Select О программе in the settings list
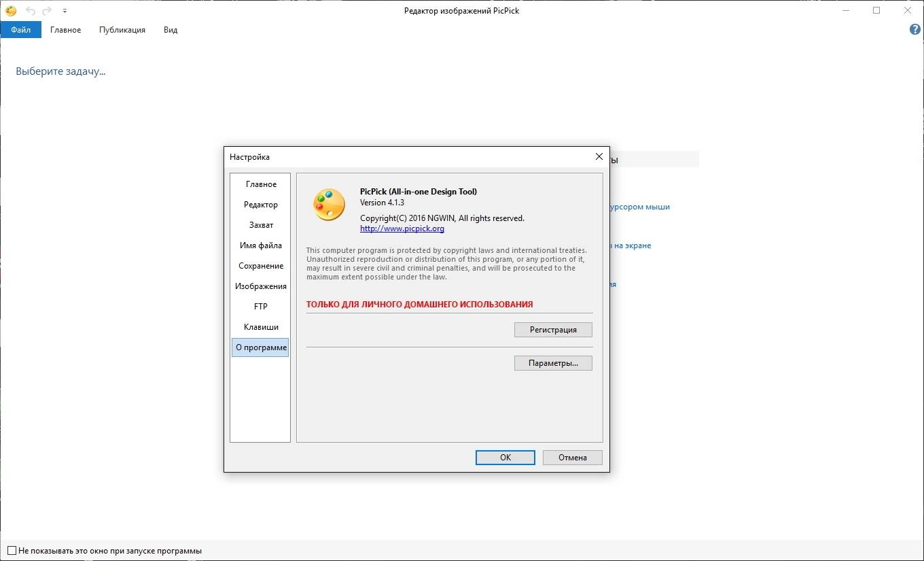 (261, 347)
